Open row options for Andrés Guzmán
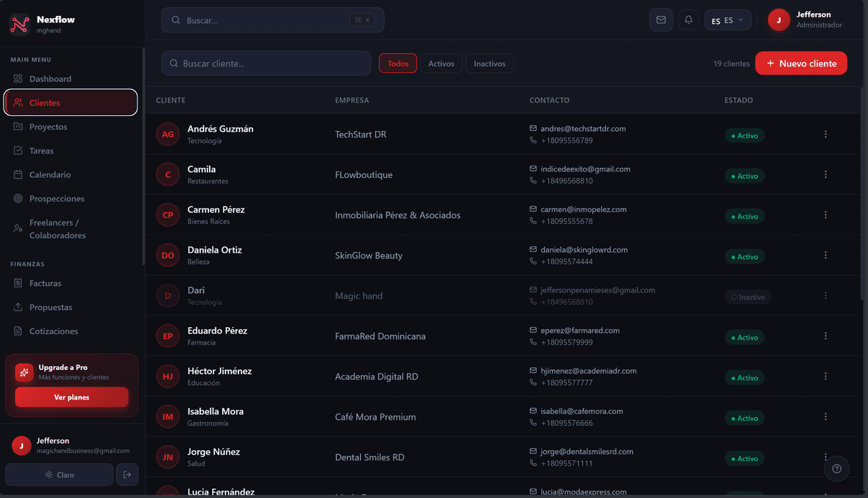This screenshot has width=868, height=498. (825, 134)
